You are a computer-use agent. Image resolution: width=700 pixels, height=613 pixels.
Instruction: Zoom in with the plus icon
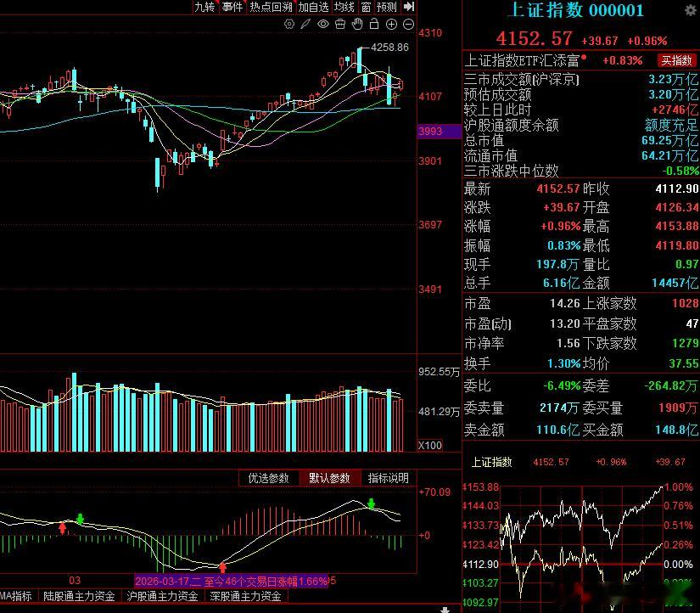click(391, 24)
